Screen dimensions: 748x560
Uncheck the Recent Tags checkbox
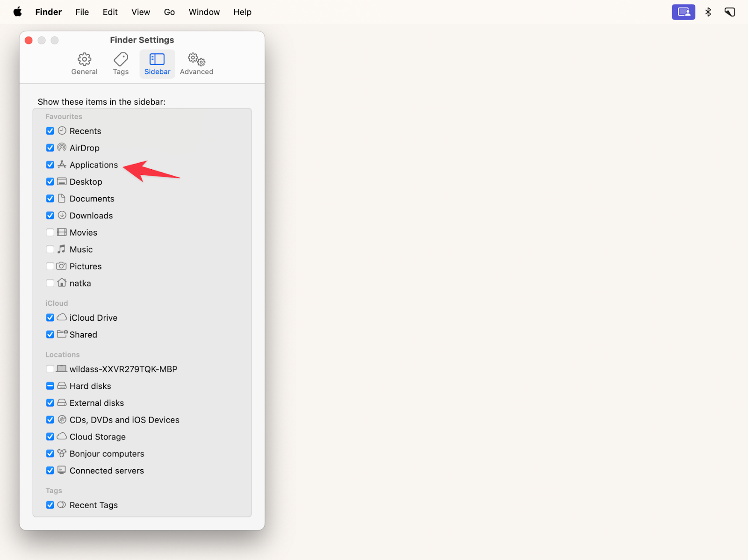[x=50, y=505]
